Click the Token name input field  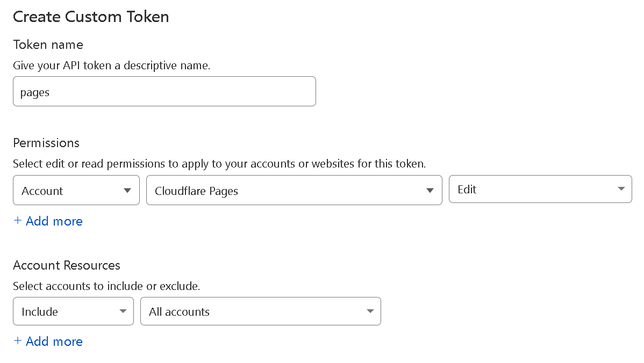click(164, 91)
